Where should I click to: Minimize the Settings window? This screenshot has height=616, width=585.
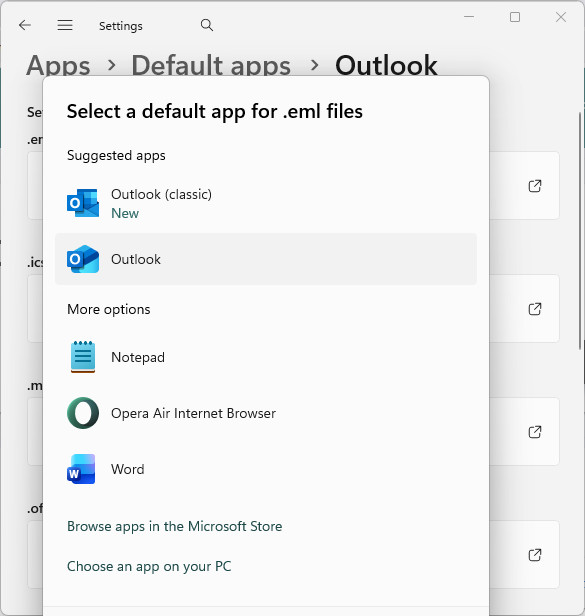click(x=469, y=17)
